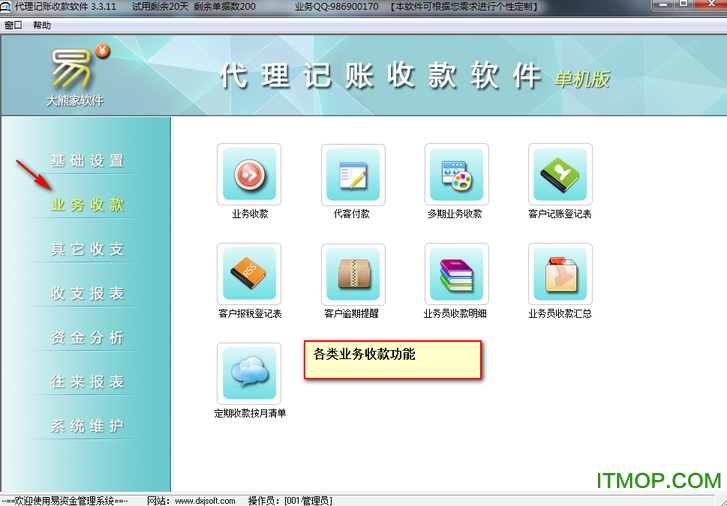Open 系统维护 sidebar section
The height and width of the screenshot is (506, 727).
click(88, 427)
